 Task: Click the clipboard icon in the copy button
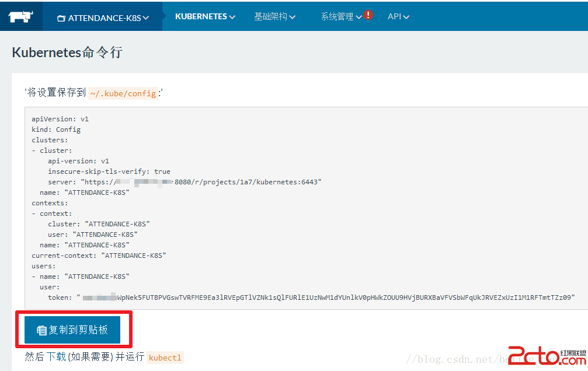point(41,329)
